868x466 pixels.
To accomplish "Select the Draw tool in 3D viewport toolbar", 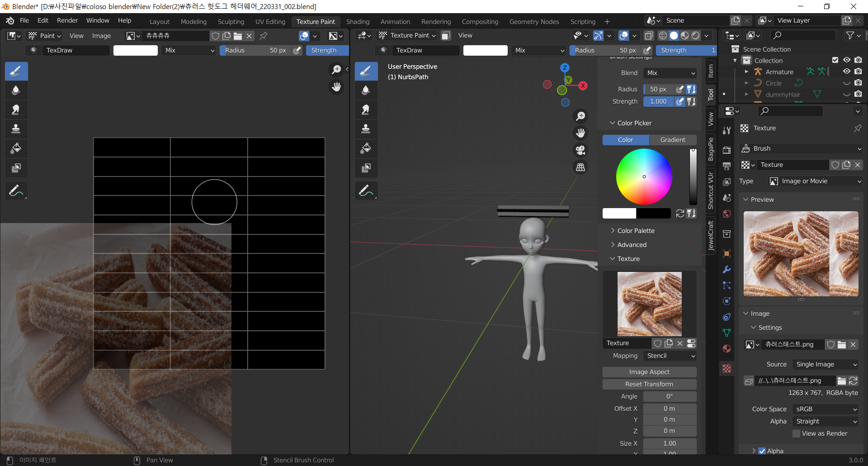I will pos(366,71).
